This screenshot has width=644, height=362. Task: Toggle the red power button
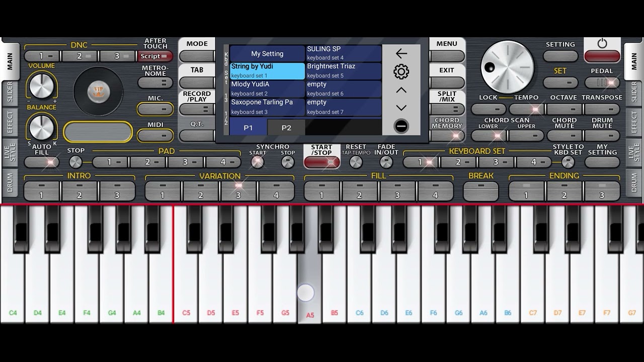click(602, 56)
